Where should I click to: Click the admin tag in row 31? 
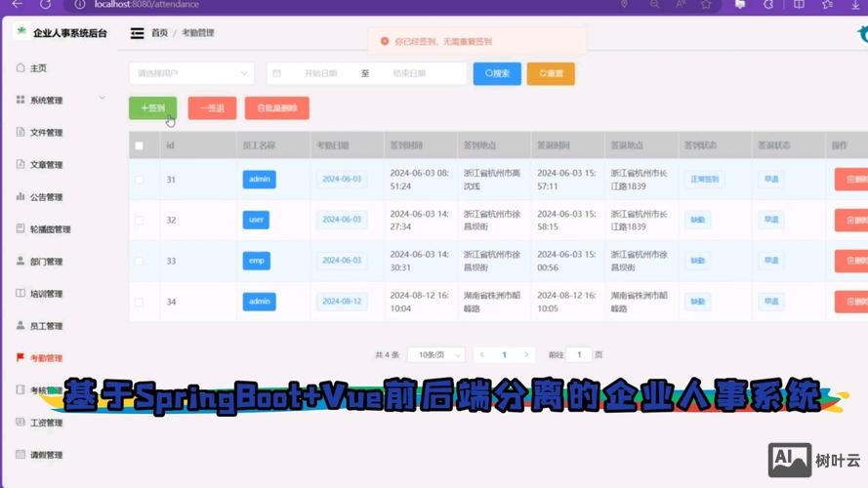point(259,180)
